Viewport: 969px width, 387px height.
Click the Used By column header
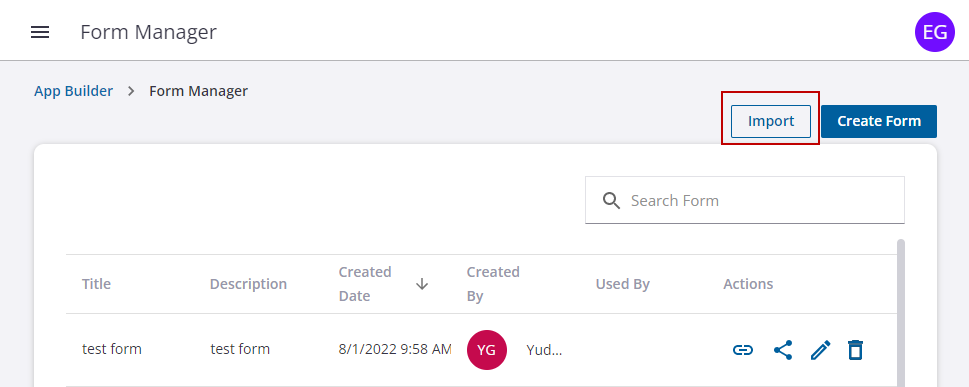tap(622, 284)
